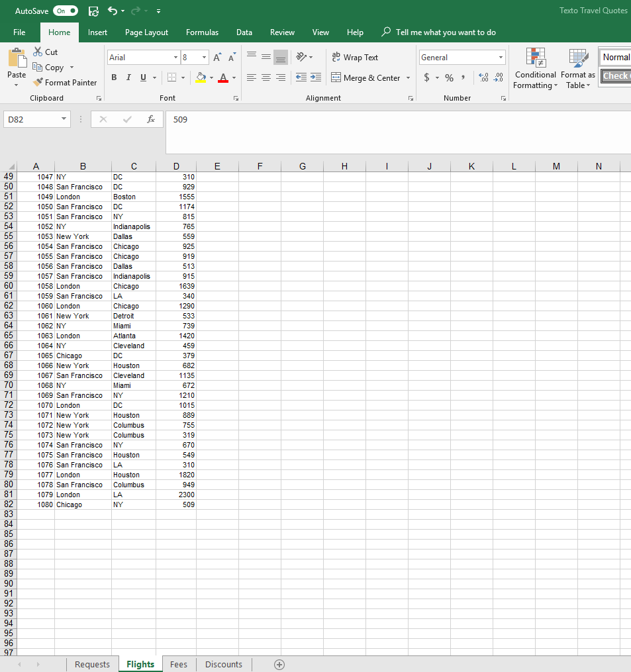Click the Copy icon
The image size is (631, 672).
click(x=38, y=67)
